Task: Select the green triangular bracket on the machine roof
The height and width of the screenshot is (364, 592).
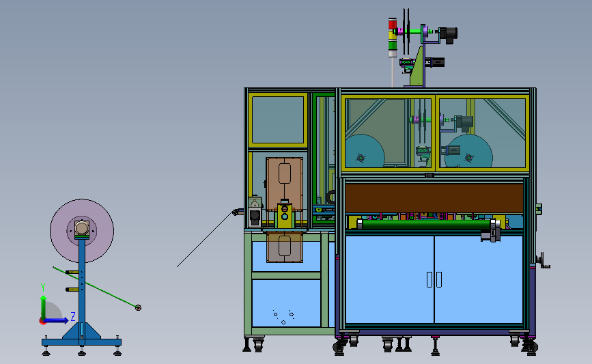Action: (x=417, y=68)
